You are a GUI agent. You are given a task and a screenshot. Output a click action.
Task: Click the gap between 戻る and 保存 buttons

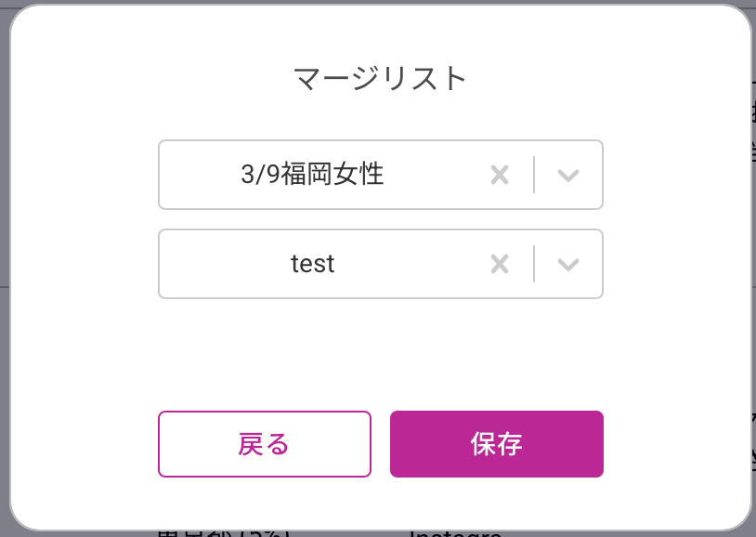click(x=381, y=444)
